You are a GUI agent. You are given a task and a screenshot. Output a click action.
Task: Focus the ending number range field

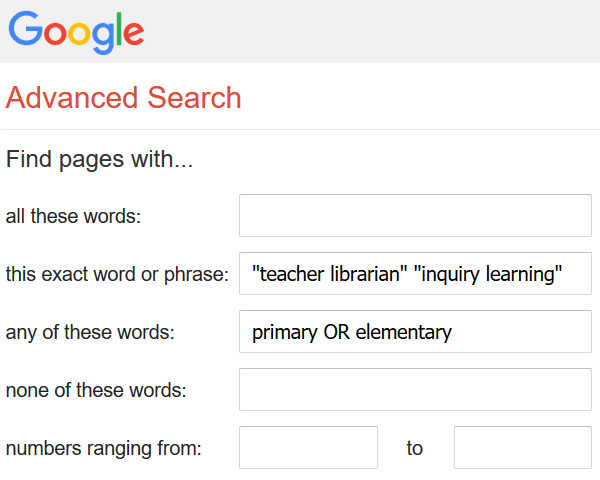pyautogui.click(x=523, y=447)
